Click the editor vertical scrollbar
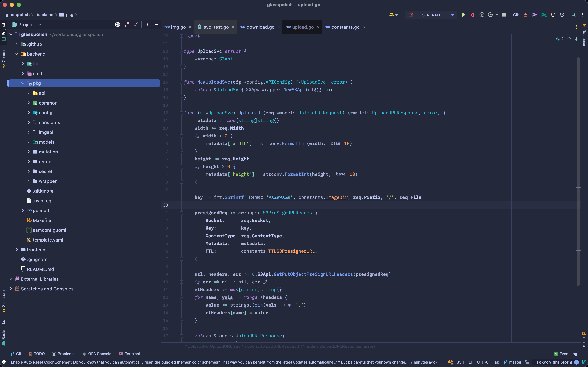Image resolution: width=588 pixels, height=367 pixels. point(578,170)
